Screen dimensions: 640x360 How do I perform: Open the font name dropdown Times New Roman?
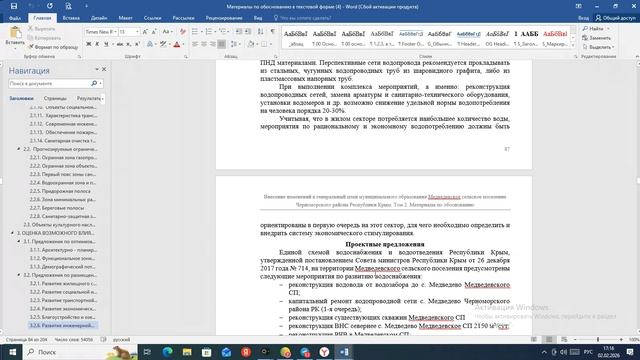[115, 31]
